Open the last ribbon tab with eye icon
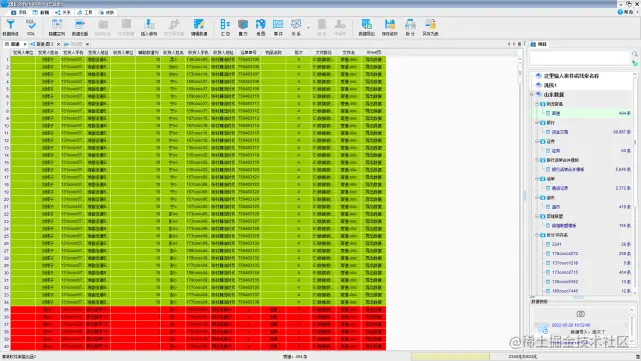Viewport: 641px width, 361px height. tap(106, 12)
